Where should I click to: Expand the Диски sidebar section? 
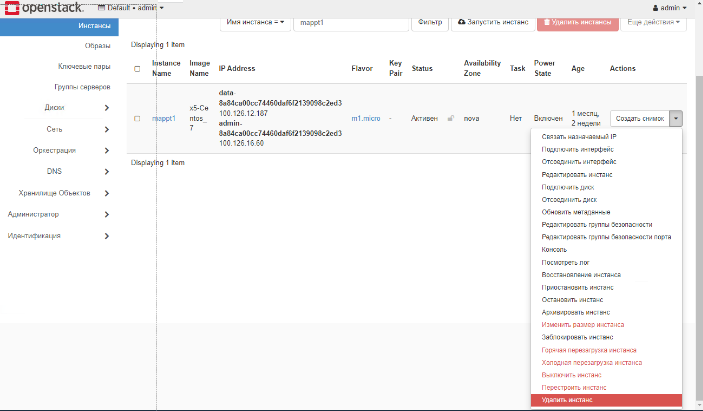(x=106, y=107)
